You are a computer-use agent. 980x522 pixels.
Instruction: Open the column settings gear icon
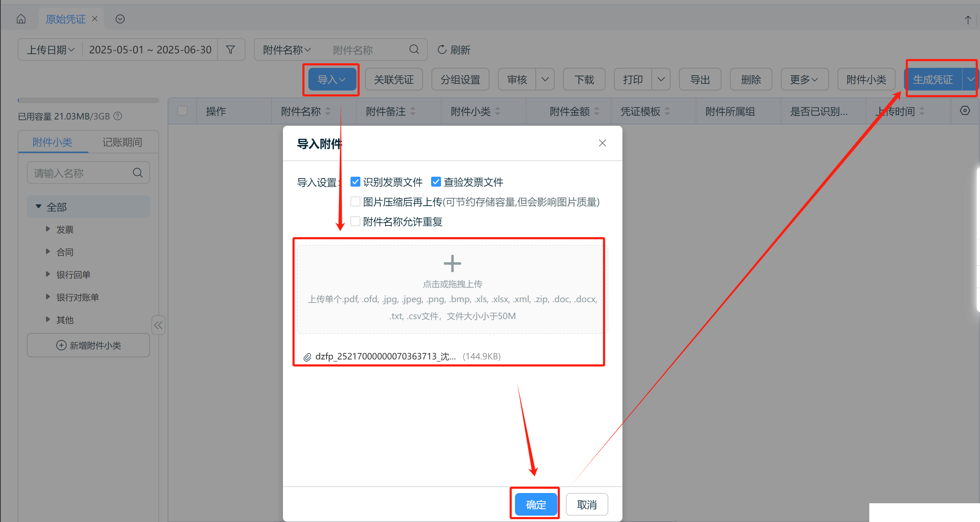[x=964, y=111]
